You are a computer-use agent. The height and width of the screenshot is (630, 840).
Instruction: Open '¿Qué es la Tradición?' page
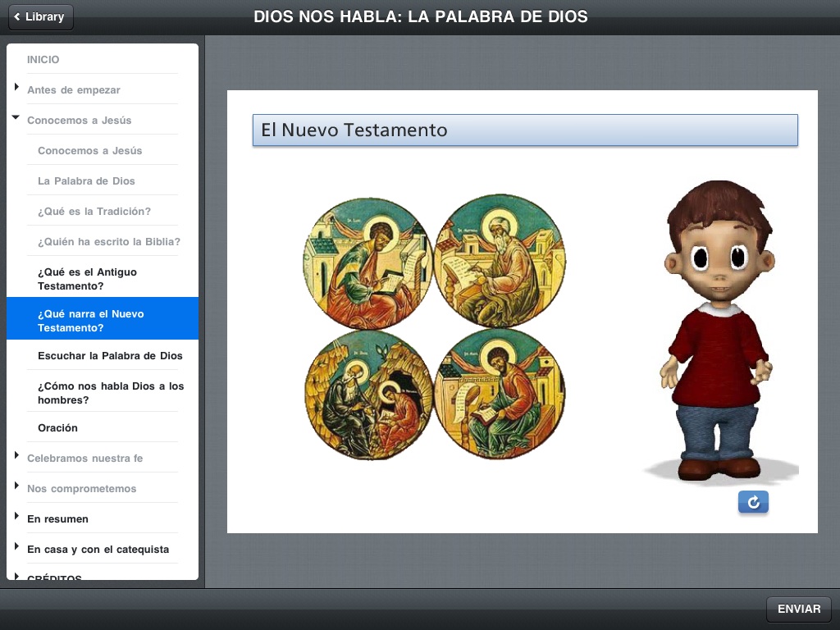pos(94,211)
